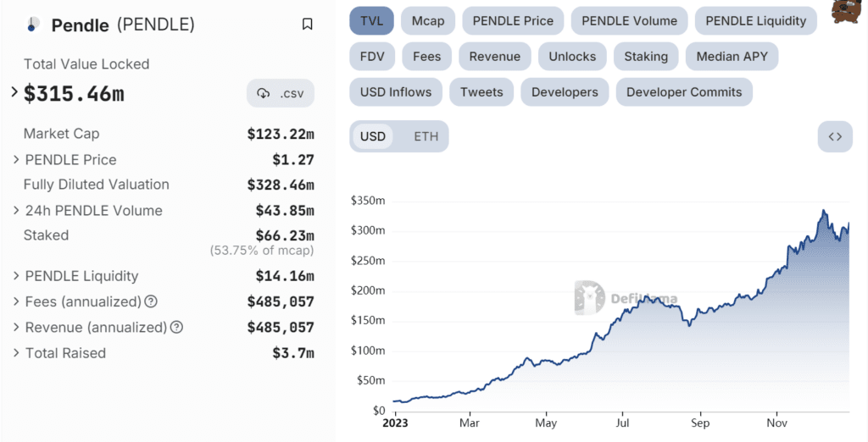Click the Pendle token logo icon

[33, 25]
